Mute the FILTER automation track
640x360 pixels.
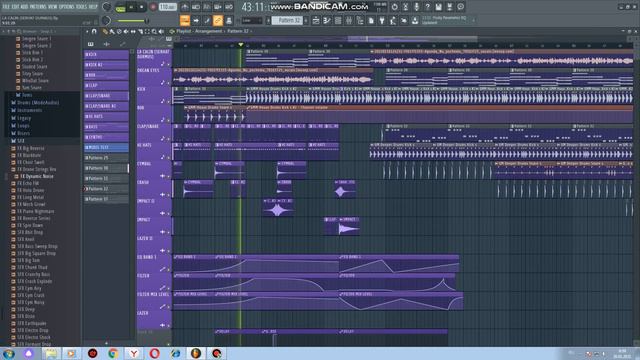click(x=168, y=288)
